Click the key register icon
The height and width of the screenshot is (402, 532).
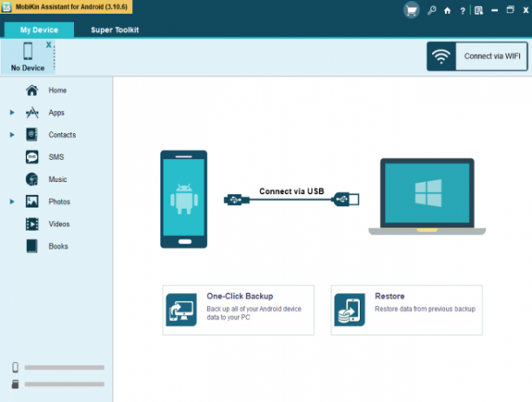431,10
